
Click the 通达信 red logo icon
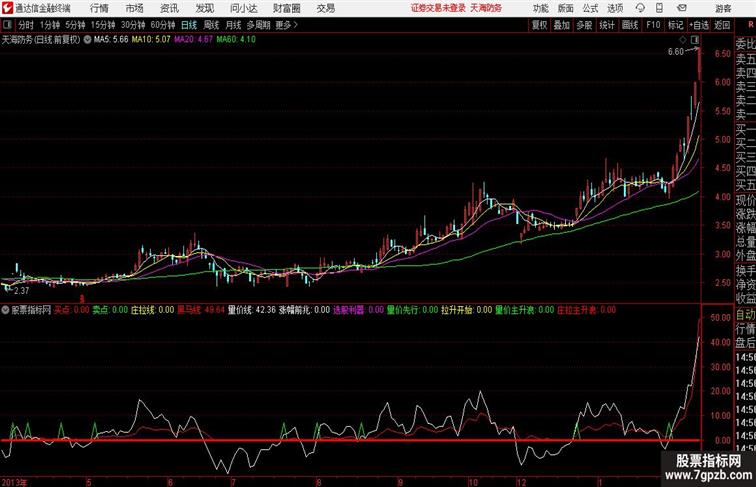point(7,8)
